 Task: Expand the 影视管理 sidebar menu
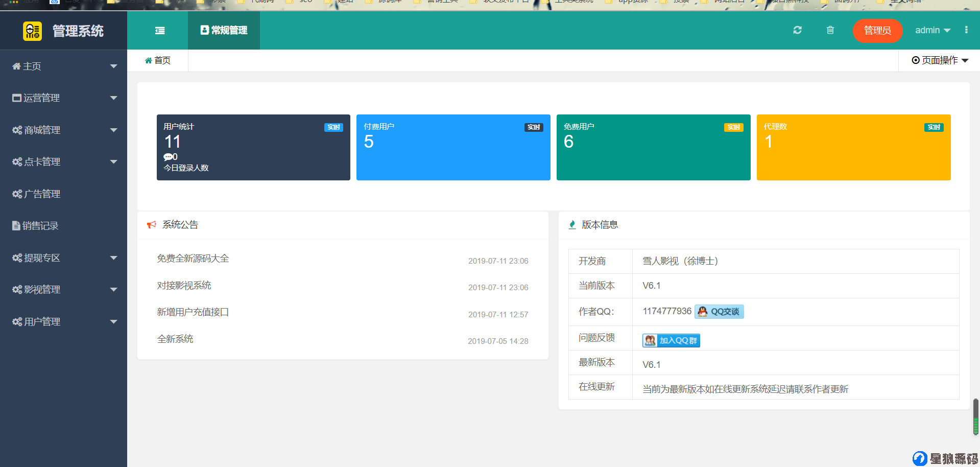pyautogui.click(x=63, y=290)
